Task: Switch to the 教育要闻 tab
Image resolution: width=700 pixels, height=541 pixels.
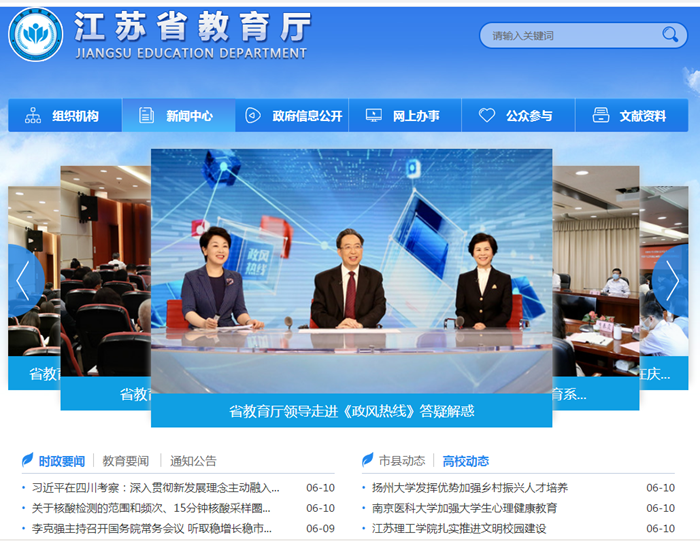Action: (x=126, y=461)
